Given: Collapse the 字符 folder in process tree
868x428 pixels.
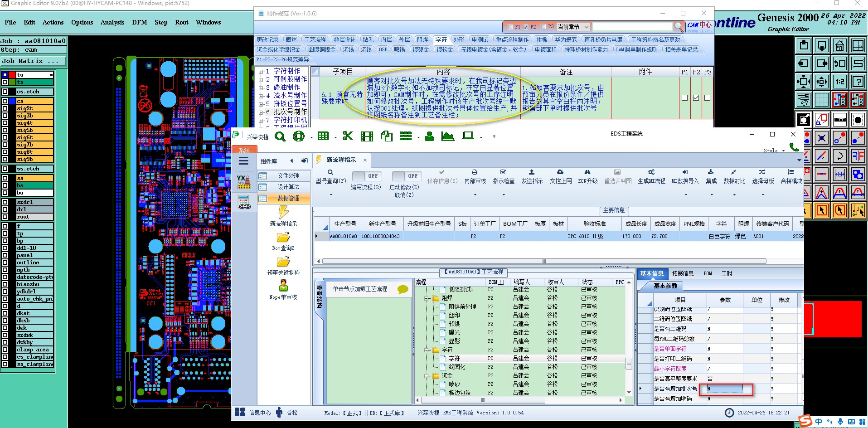Looking at the screenshot, I should (x=427, y=350).
